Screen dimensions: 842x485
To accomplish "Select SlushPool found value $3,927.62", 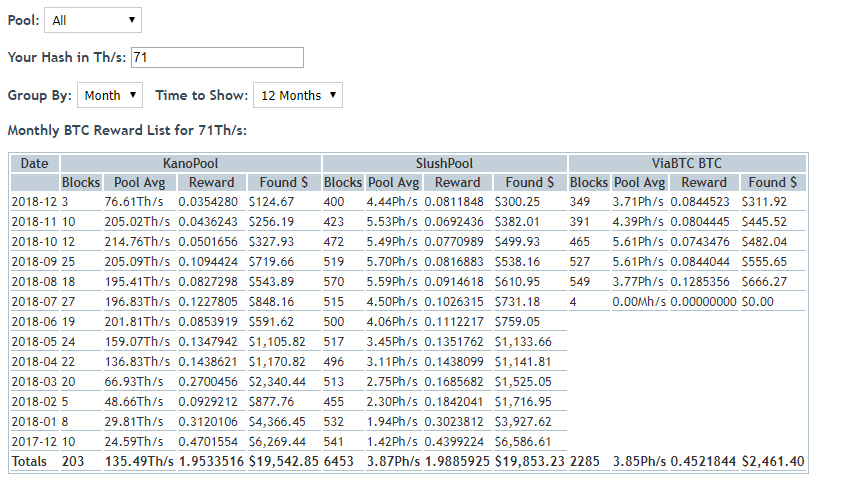I will tap(523, 422).
